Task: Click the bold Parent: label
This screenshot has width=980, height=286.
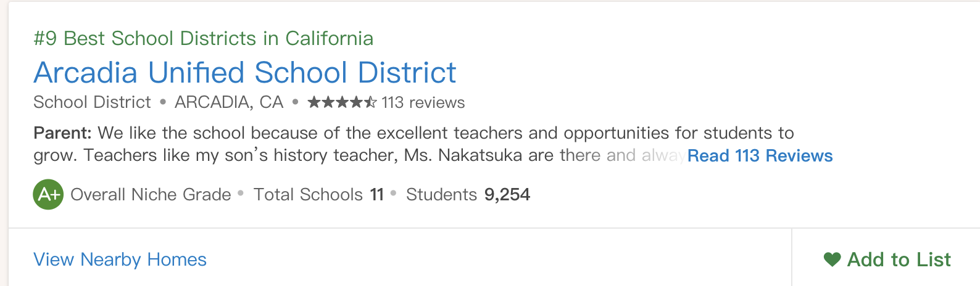Action: point(62,133)
